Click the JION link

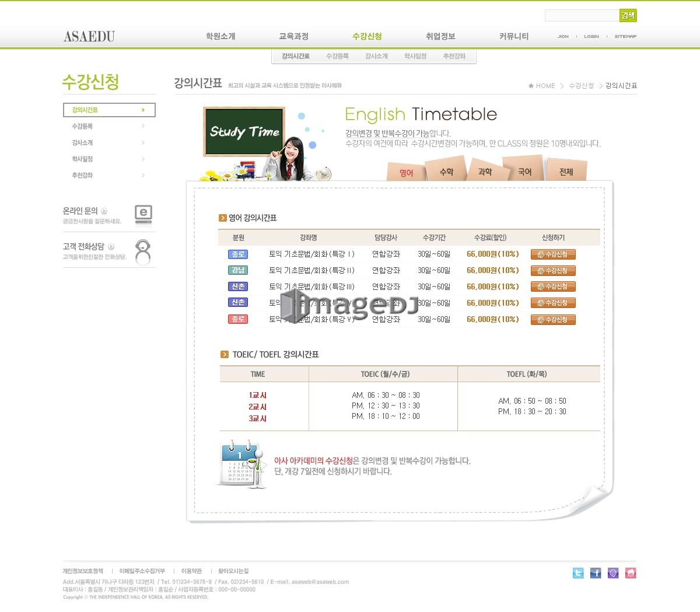pos(563,36)
